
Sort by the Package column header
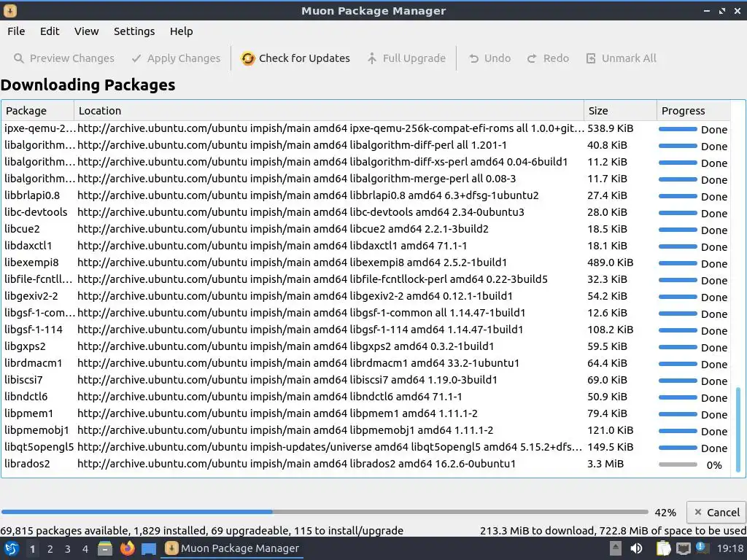38,111
